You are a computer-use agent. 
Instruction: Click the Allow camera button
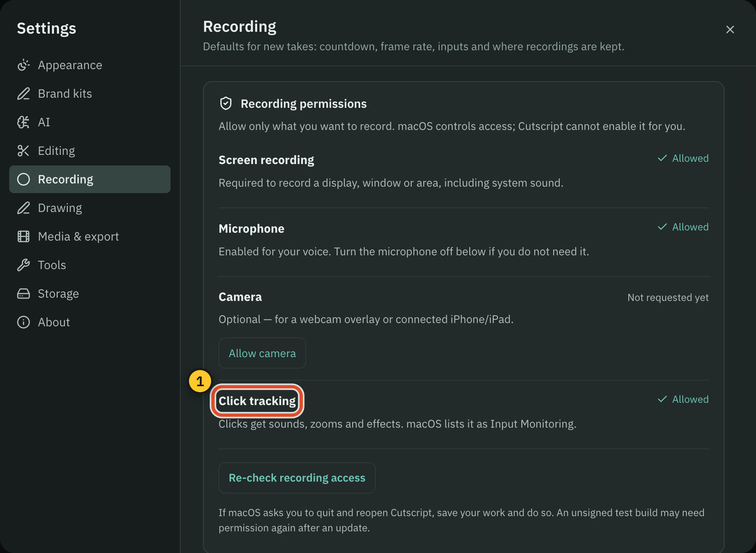click(262, 353)
